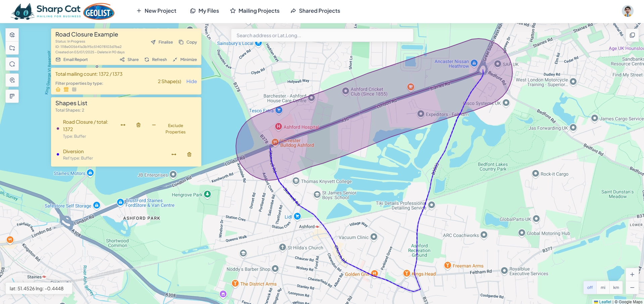Image resolution: width=644 pixels, height=304 pixels.
Task: Click the Finalise button label
Action: pos(165,42)
